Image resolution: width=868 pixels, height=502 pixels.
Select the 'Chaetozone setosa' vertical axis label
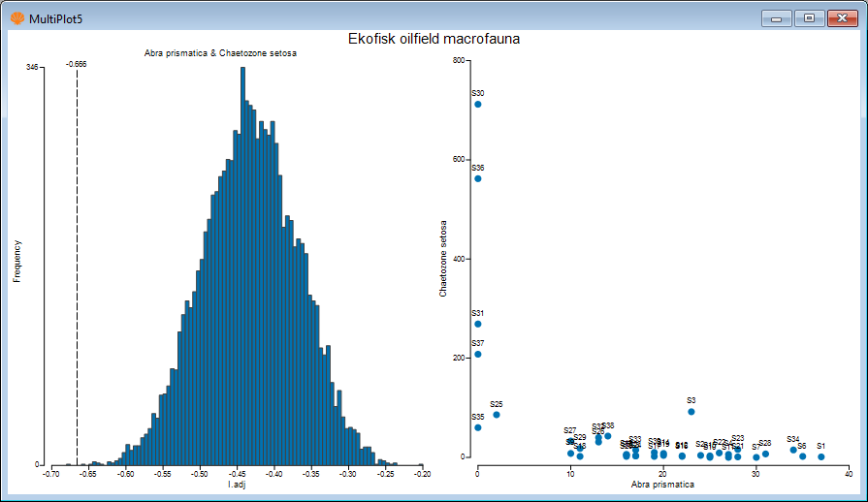443,258
